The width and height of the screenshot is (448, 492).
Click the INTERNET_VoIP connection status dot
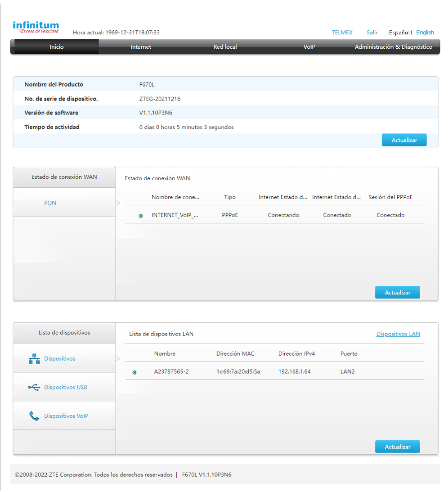tap(140, 216)
